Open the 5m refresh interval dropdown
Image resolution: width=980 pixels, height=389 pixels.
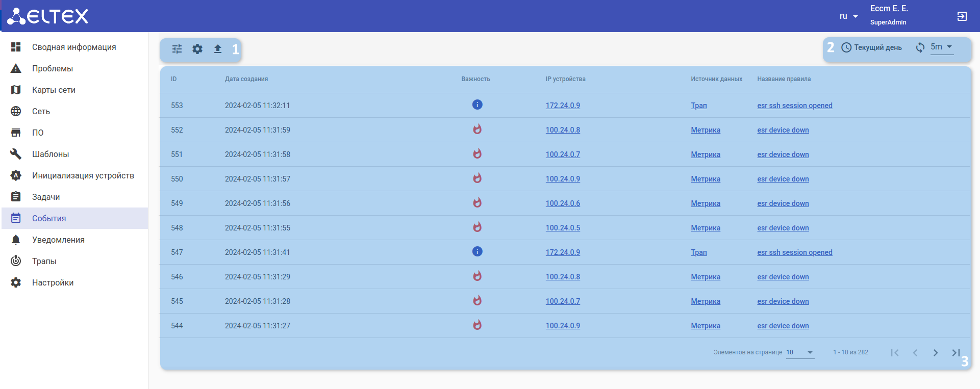coord(942,47)
